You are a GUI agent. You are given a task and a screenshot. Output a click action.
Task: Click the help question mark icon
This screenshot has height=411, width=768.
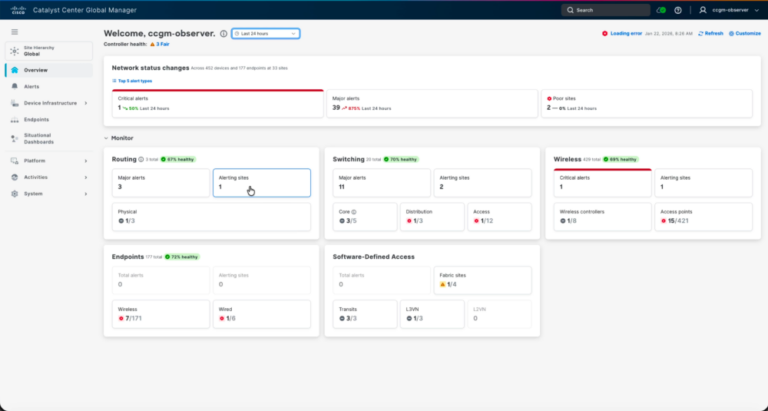coord(678,10)
